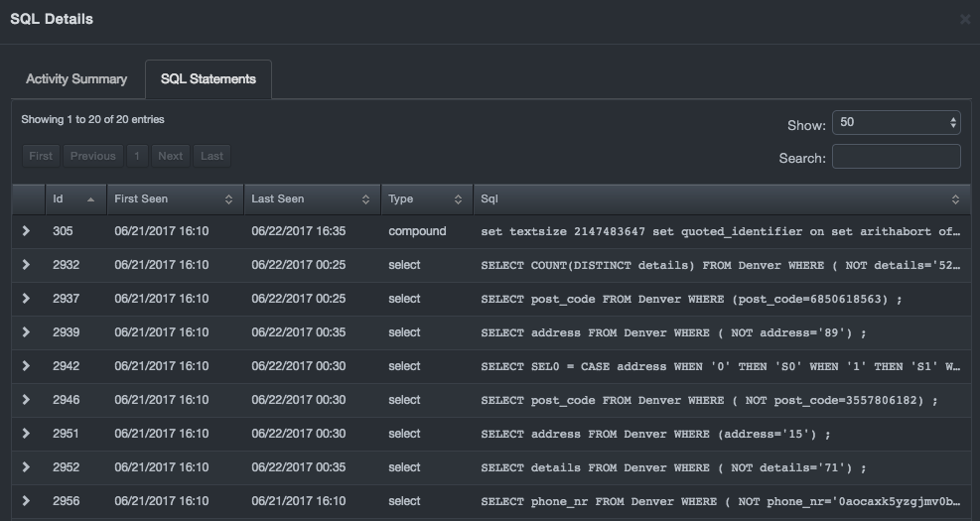The height and width of the screenshot is (521, 980).
Task: Expand row with Id 2939
Action: (x=27, y=332)
